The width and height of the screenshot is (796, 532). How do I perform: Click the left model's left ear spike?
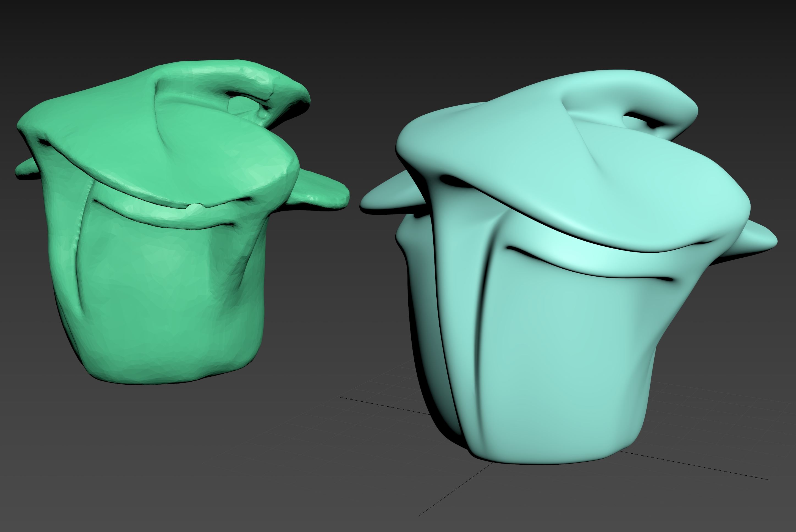tap(26, 169)
